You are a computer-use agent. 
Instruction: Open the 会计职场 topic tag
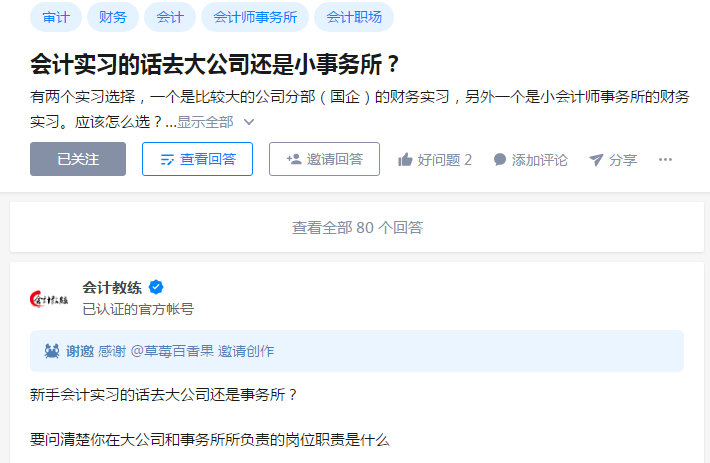354,17
